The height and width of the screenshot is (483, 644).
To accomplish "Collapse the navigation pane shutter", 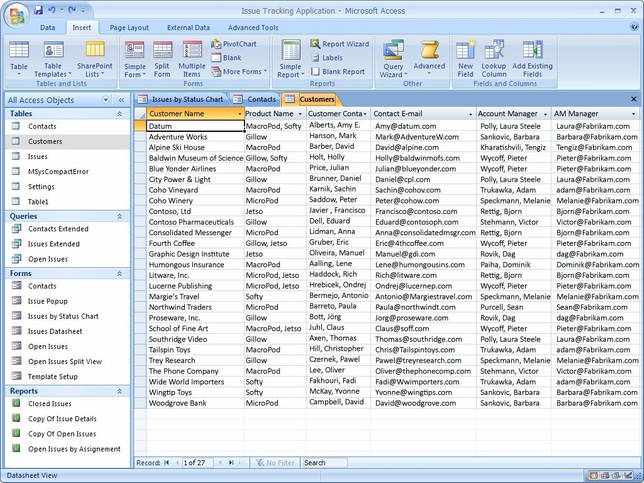I will coord(122,100).
